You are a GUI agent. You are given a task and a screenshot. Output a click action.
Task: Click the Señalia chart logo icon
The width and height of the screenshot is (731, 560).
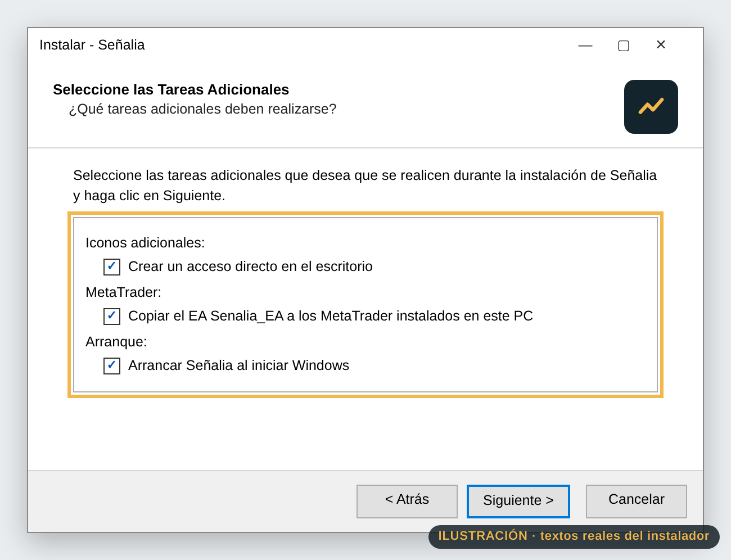click(651, 107)
